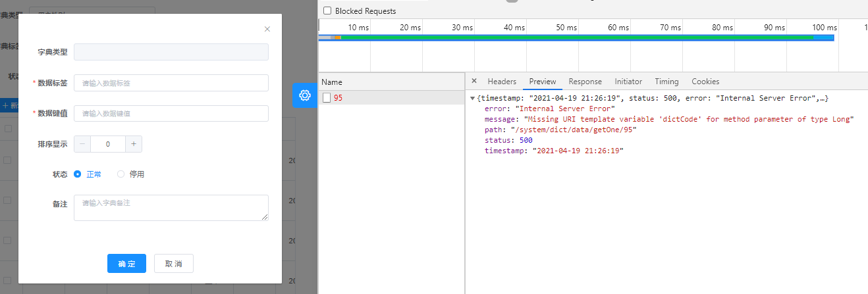The image size is (868, 294).
Task: Decrease sort order with minus button
Action: click(x=82, y=144)
